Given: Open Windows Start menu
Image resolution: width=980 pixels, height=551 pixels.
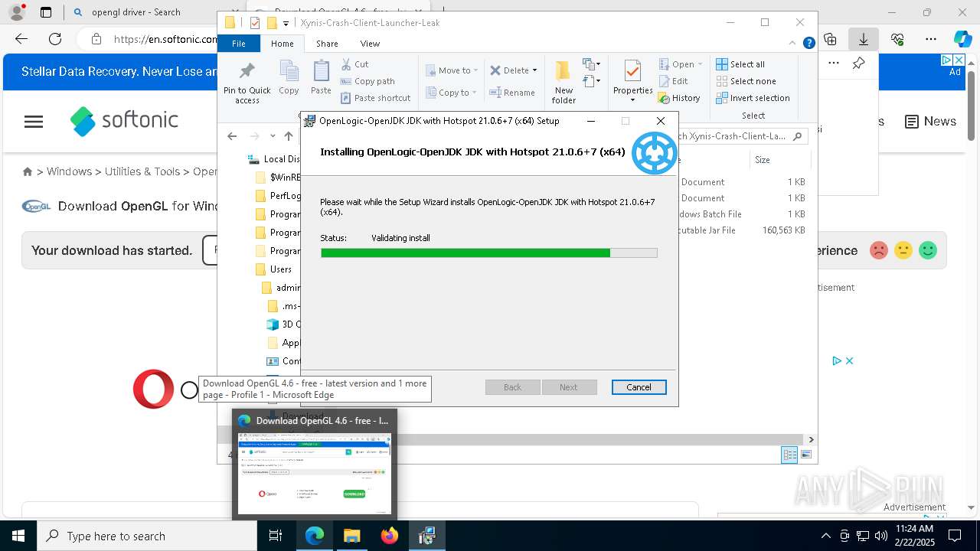Looking at the screenshot, I should click(x=18, y=536).
